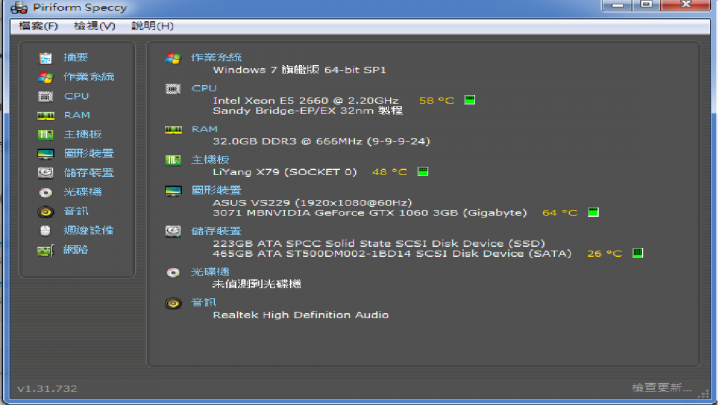Click the 26 °C disk temperature value

pyautogui.click(x=605, y=253)
